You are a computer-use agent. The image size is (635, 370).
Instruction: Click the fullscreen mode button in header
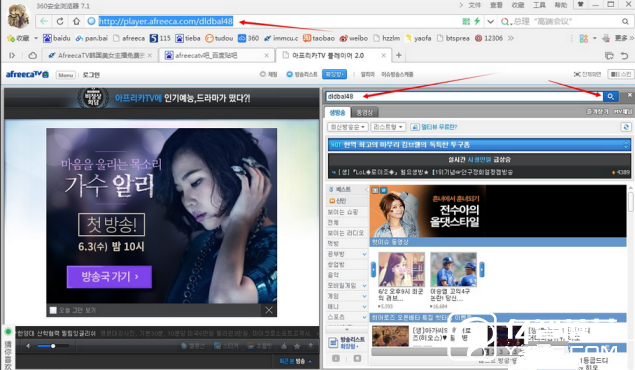click(x=587, y=74)
